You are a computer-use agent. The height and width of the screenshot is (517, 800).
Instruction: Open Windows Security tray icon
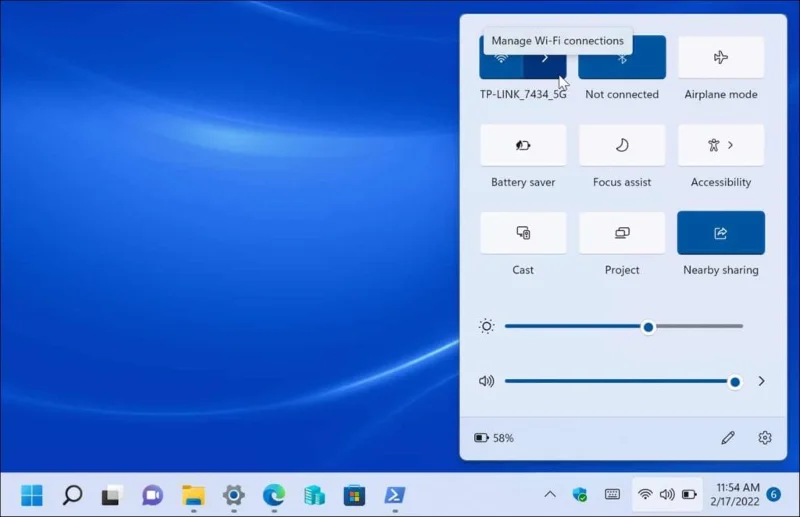pyautogui.click(x=580, y=494)
